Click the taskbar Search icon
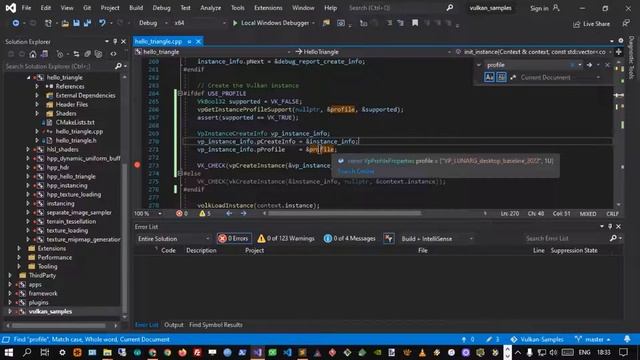 [x=27, y=352]
